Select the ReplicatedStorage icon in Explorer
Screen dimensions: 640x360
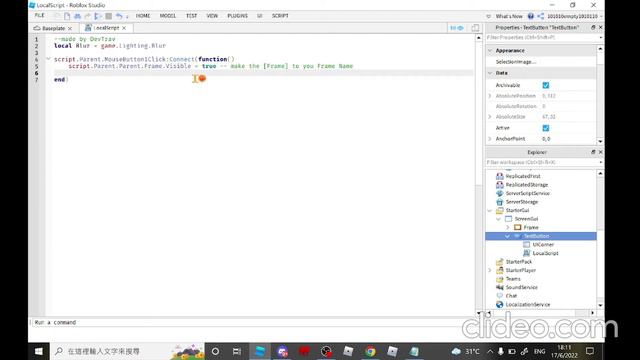tap(500, 184)
